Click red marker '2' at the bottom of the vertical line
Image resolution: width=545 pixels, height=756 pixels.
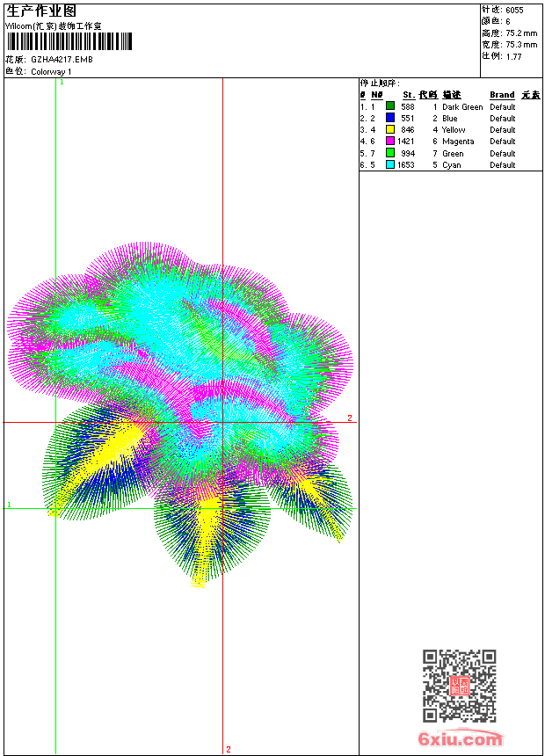point(229,750)
